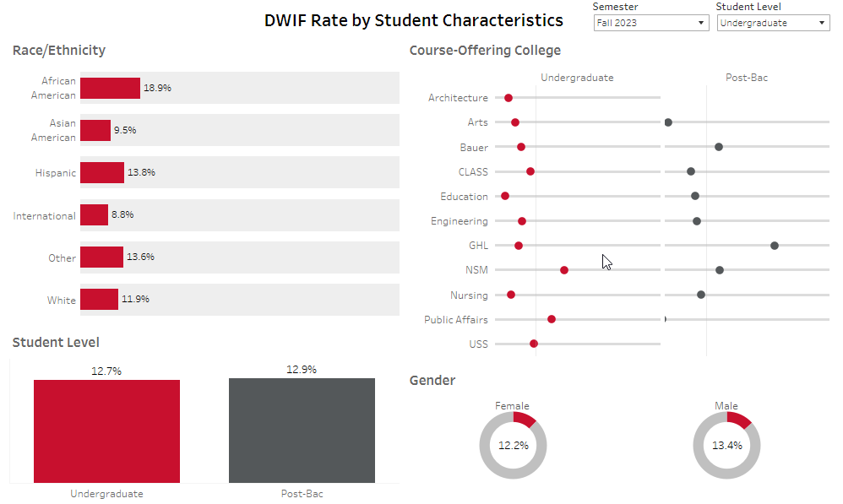Select the Engineering college row label
The height and width of the screenshot is (504, 843).
(x=459, y=221)
